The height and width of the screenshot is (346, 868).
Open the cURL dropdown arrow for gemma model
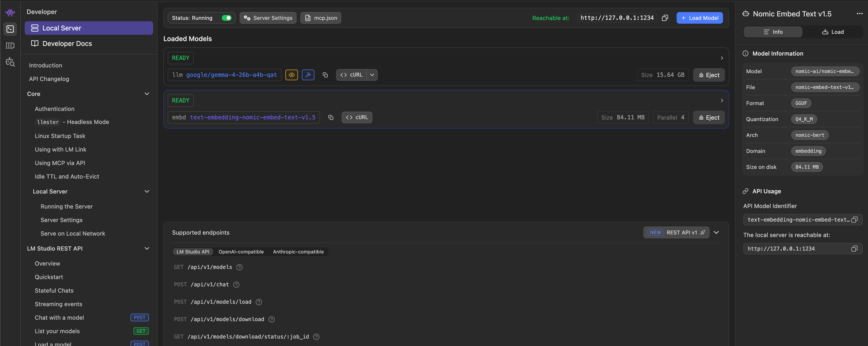(372, 75)
